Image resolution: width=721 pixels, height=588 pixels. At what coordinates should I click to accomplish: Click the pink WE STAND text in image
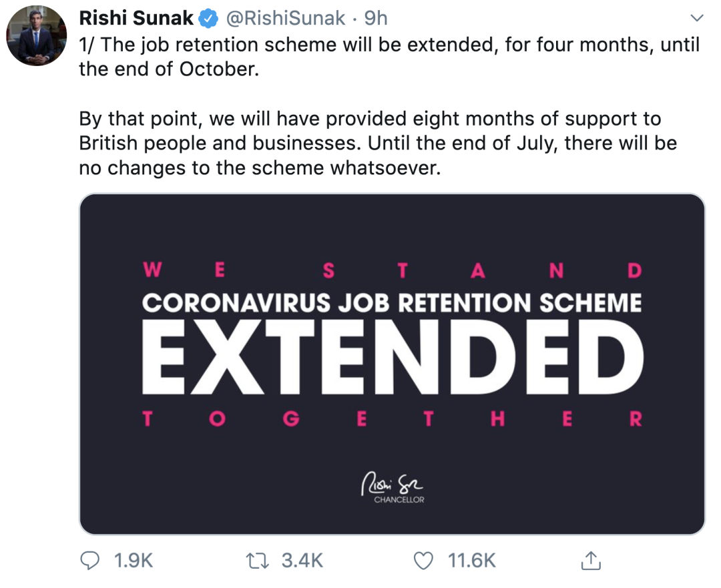click(392, 270)
